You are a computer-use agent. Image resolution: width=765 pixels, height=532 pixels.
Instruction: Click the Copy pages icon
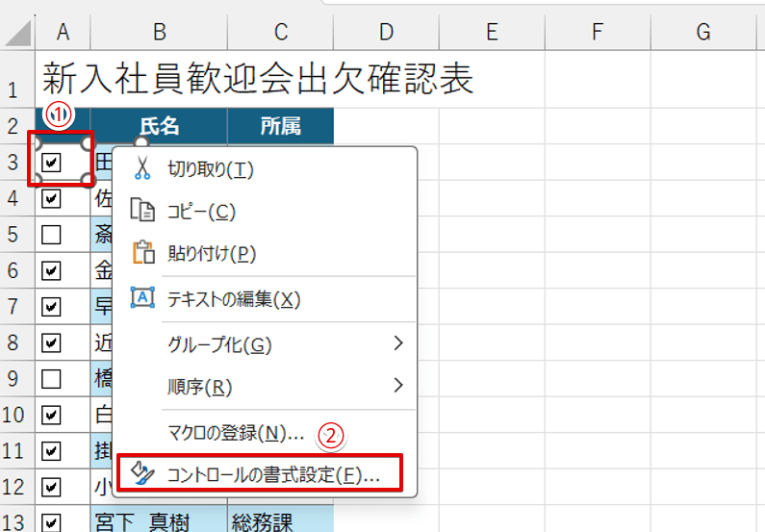142,211
